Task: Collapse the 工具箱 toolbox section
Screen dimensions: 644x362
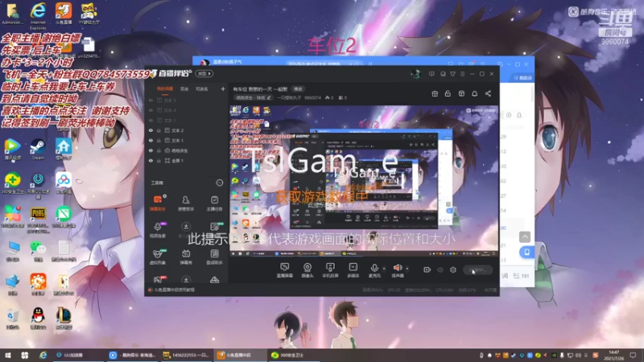Action: [219, 183]
